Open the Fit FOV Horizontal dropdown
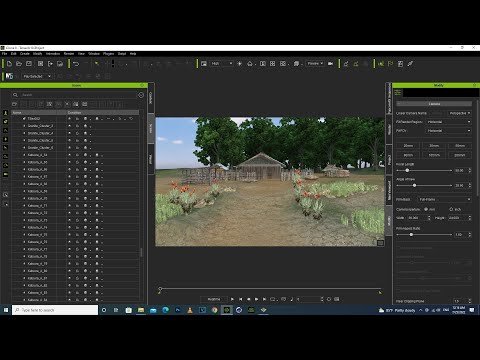 tap(449, 130)
